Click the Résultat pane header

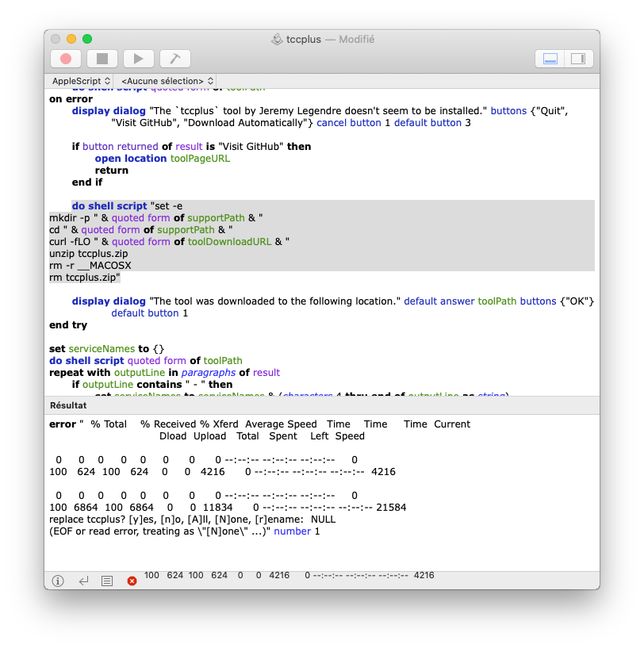322,405
